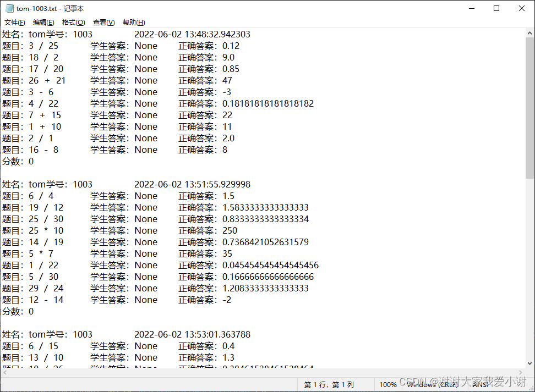535x392 pixels.
Task: Click the ANSI encoding indicator in status bar
Action: pyautogui.click(x=483, y=385)
